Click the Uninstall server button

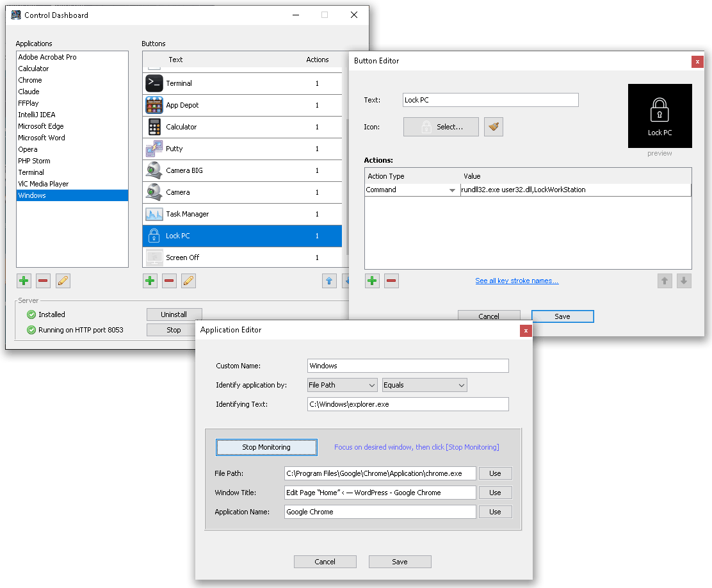point(174,314)
